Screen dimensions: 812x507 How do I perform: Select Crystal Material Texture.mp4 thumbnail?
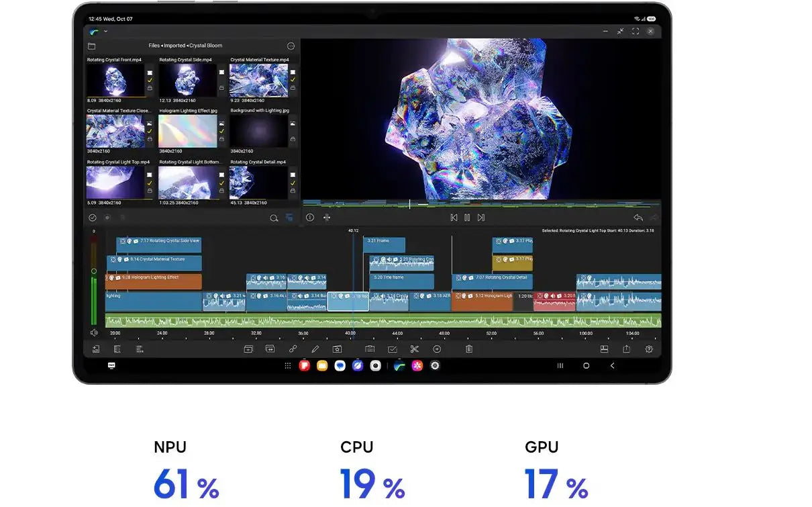pos(259,80)
